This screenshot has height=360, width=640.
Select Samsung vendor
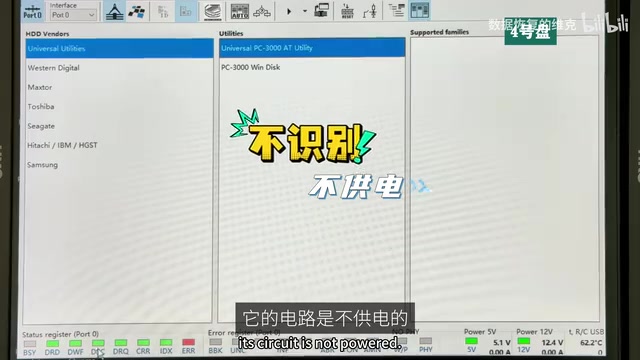point(120,165)
